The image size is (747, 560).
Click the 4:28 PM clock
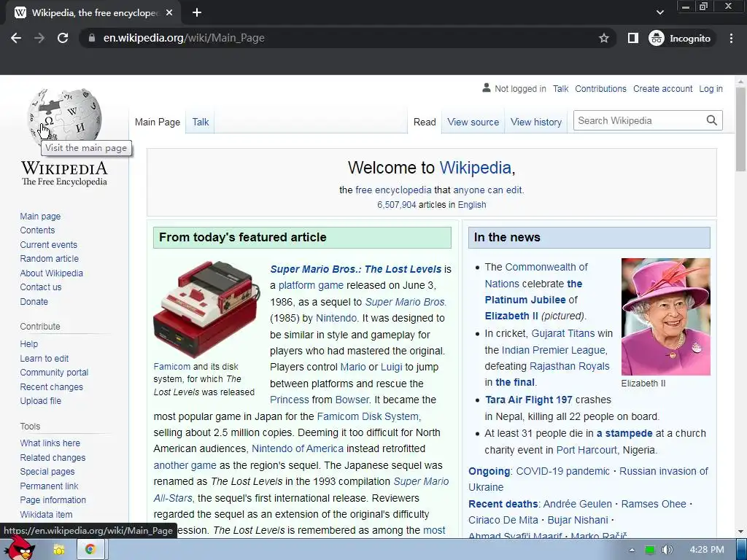[707, 550]
